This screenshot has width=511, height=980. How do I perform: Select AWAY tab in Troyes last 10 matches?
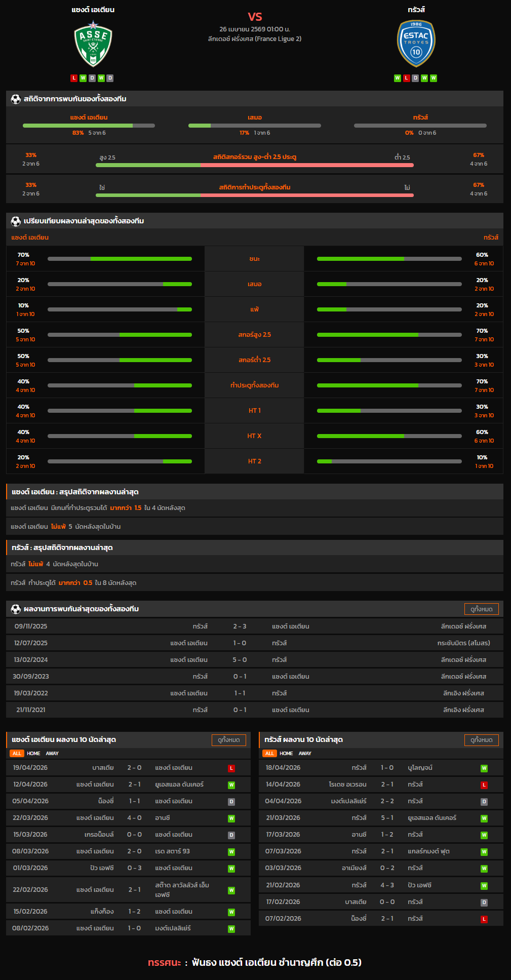pos(305,754)
